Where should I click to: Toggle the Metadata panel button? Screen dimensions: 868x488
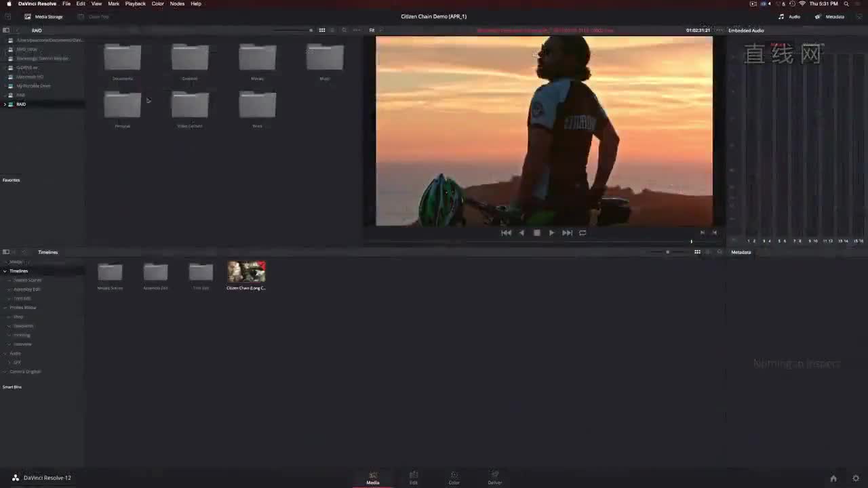(829, 16)
